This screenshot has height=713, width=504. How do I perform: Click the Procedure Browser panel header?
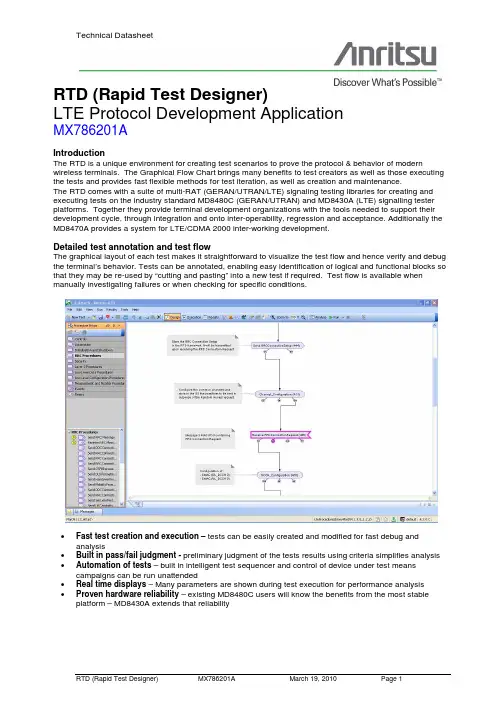click(95, 326)
